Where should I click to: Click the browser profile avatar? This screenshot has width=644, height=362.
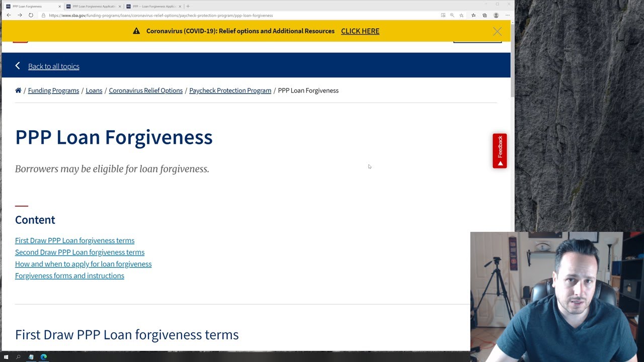[x=496, y=16]
